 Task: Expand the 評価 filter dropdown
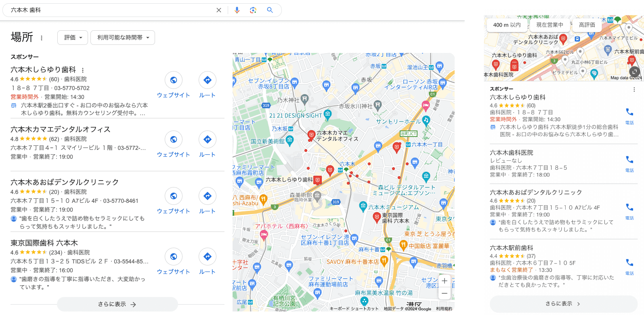(73, 38)
